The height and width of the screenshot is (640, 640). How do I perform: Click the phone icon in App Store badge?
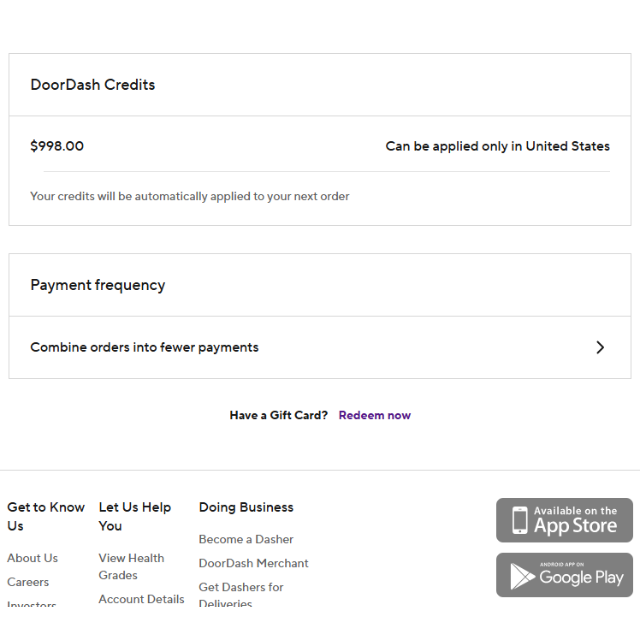pyautogui.click(x=520, y=520)
